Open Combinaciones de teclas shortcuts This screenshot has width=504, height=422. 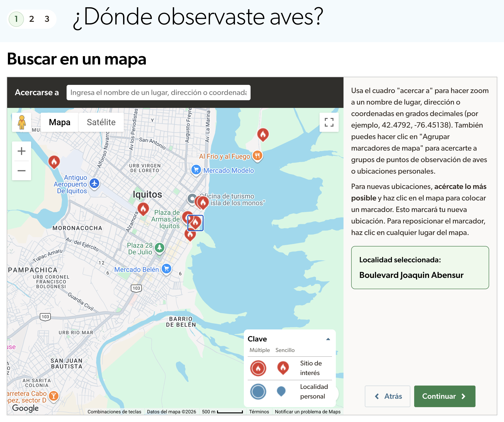click(114, 412)
